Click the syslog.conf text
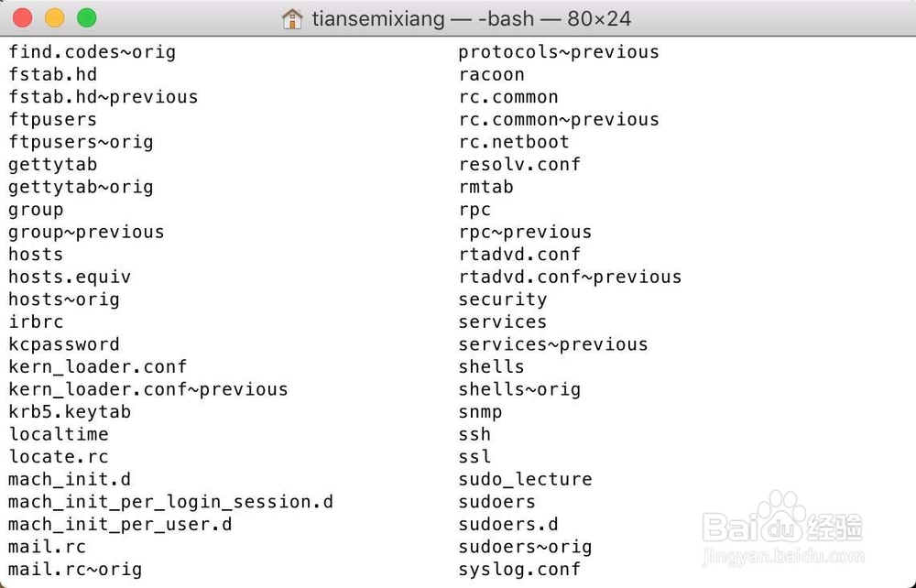The width and height of the screenshot is (916, 588). pyautogui.click(x=519, y=570)
